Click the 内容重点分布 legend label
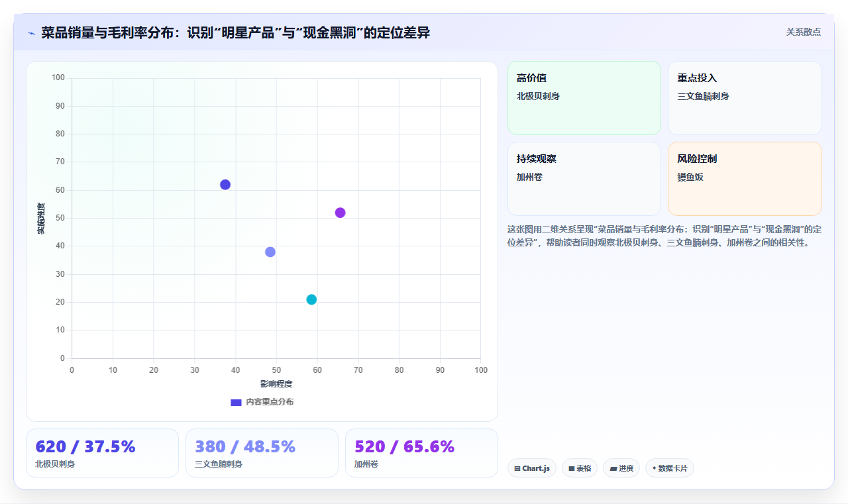848x504 pixels. [x=270, y=402]
